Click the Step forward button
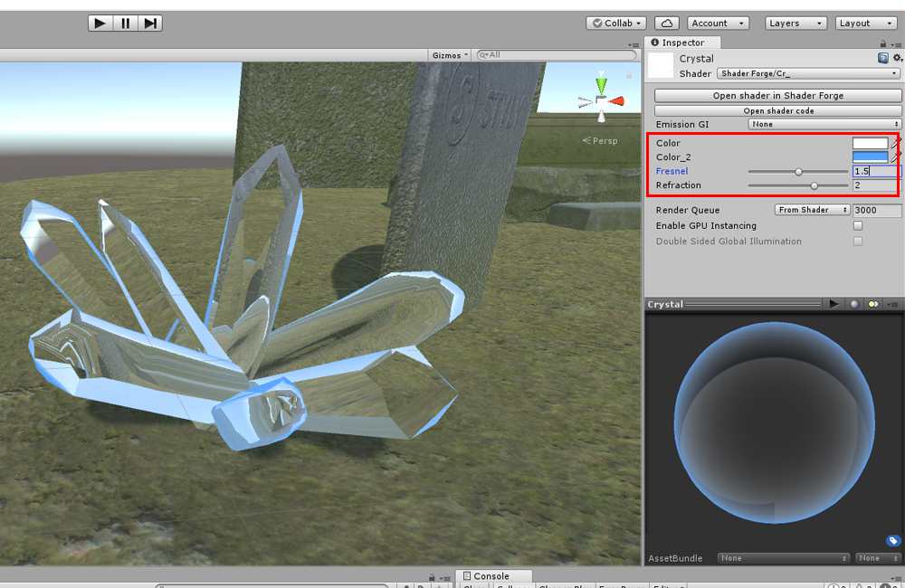The width and height of the screenshot is (905, 588). pyautogui.click(x=150, y=24)
